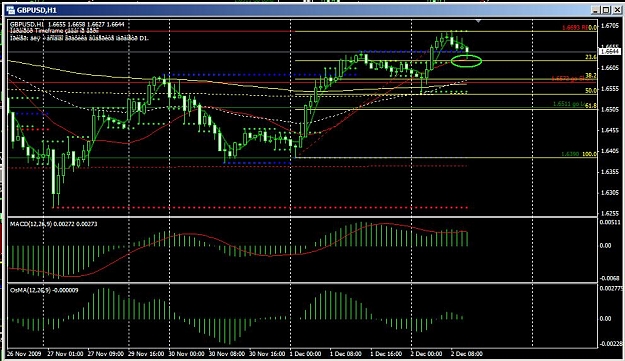Maximize the GBPUSD,H1 chart window

606,10
